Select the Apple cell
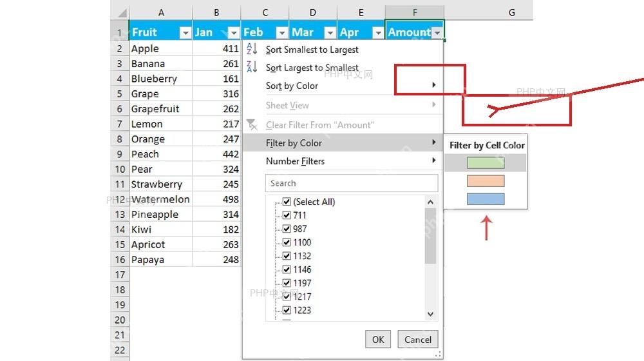The width and height of the screenshot is (644, 361). coord(160,48)
